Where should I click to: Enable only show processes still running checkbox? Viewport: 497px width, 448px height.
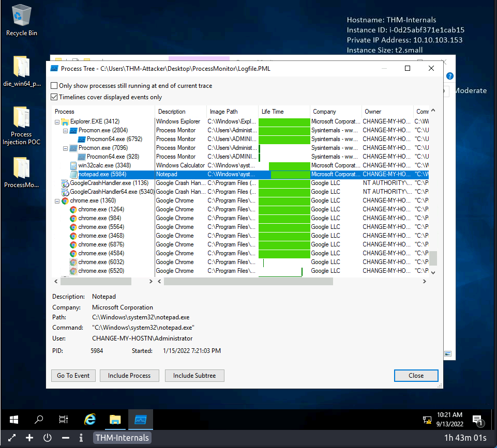[54, 86]
